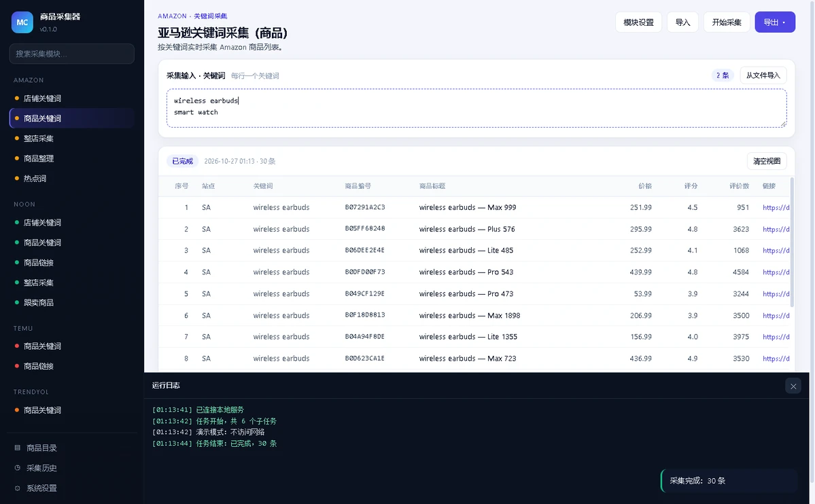Open 商品整理 in the sidebar
Screen dimensions: 815x504
pos(72,158)
